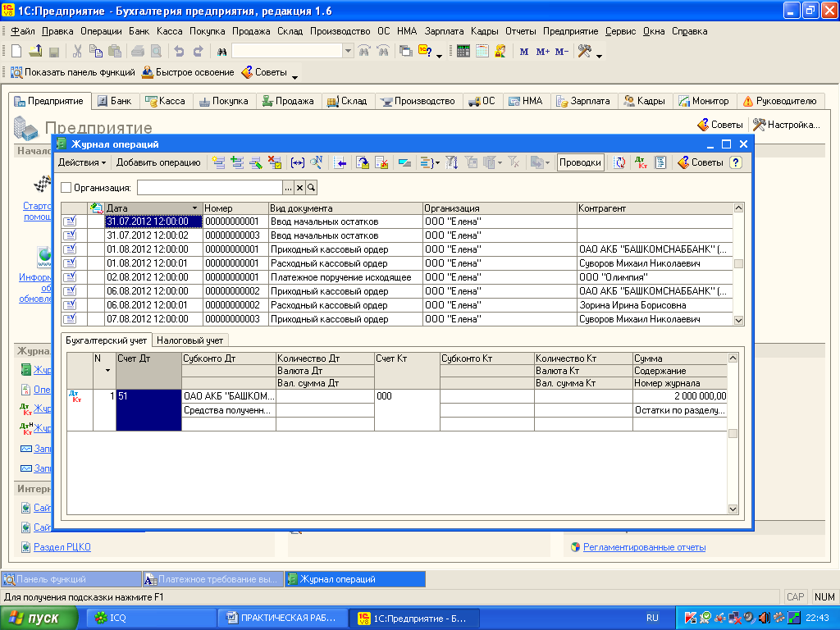Click Показать панель функций button
840x630 pixels.
(73, 72)
